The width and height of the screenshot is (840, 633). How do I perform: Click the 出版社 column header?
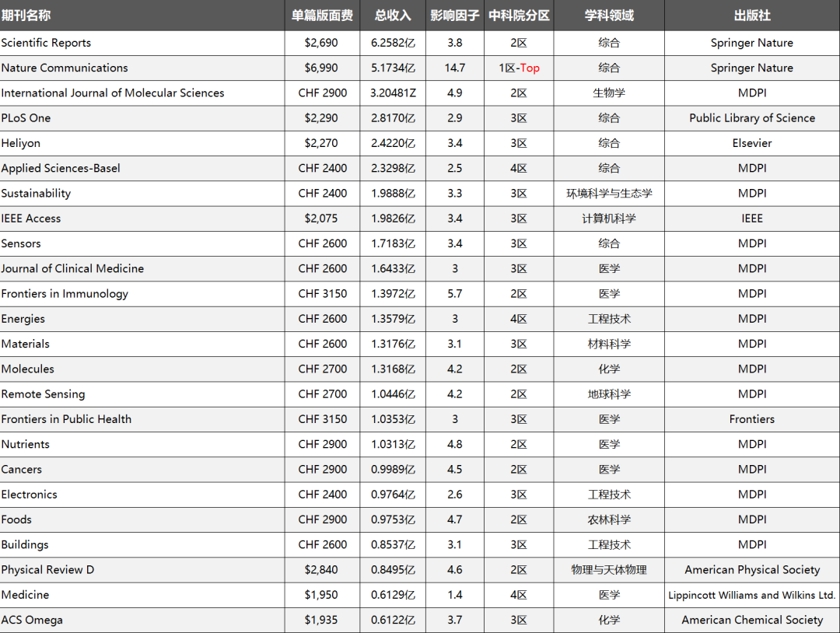coord(752,16)
